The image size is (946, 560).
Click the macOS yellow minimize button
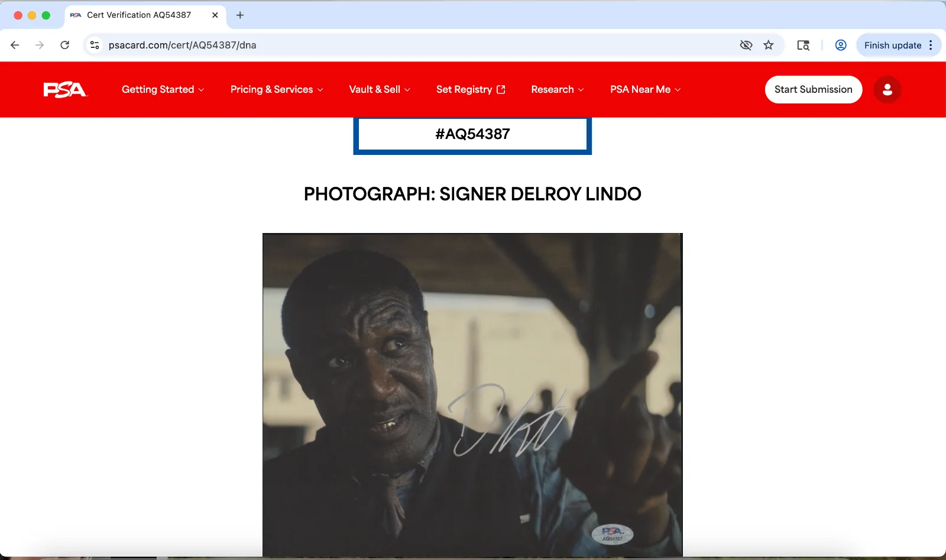[32, 15]
